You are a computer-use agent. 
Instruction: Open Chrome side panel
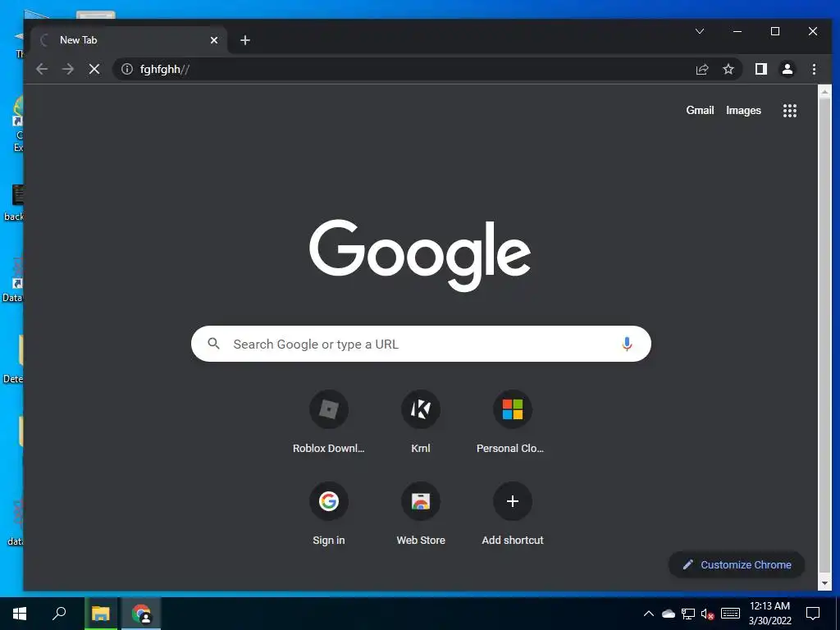click(760, 69)
